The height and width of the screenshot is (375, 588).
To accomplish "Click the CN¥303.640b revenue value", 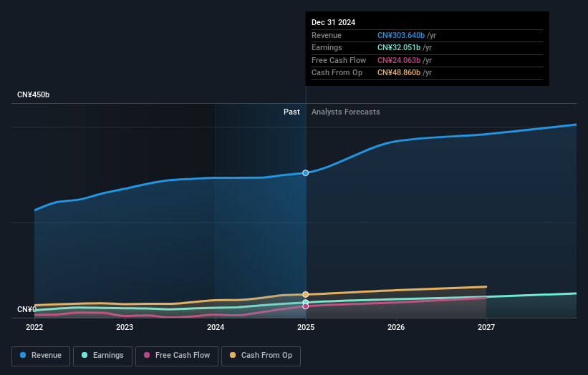I will tap(401, 35).
